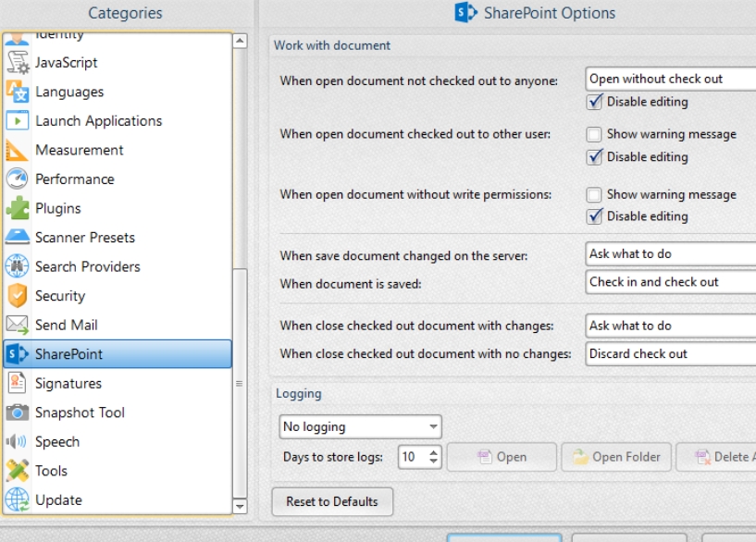Click the categories list scrollbar thumb

(240, 384)
